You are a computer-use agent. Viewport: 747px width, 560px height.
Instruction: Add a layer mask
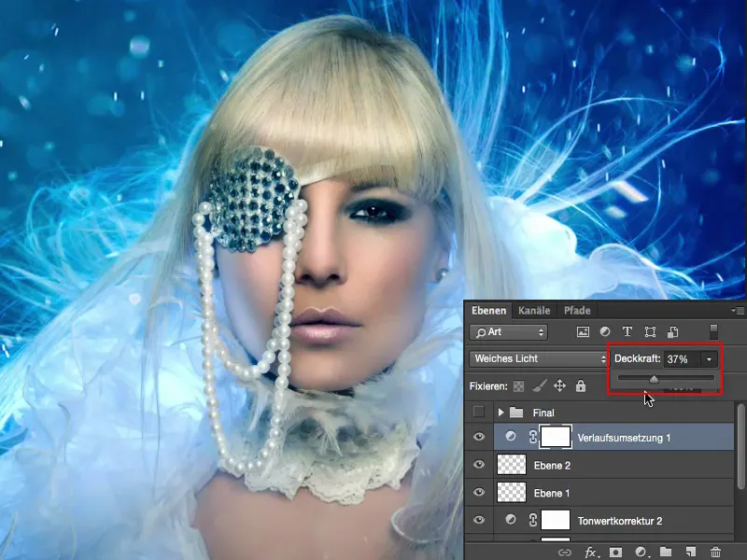tap(615, 553)
